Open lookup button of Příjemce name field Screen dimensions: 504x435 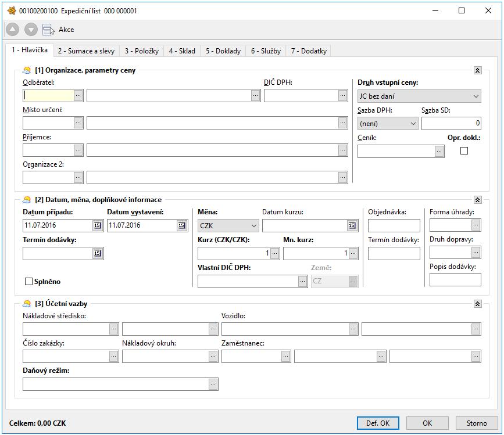pyautogui.click(x=342, y=150)
